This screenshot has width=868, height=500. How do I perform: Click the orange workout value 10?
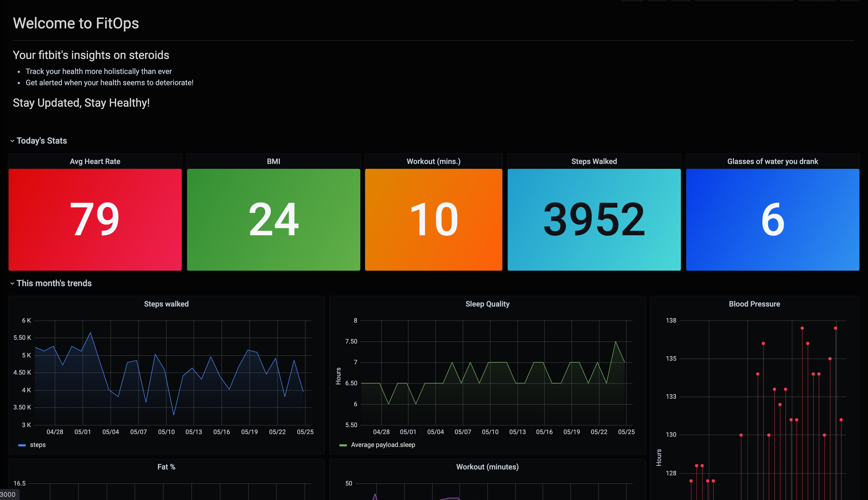pos(433,219)
